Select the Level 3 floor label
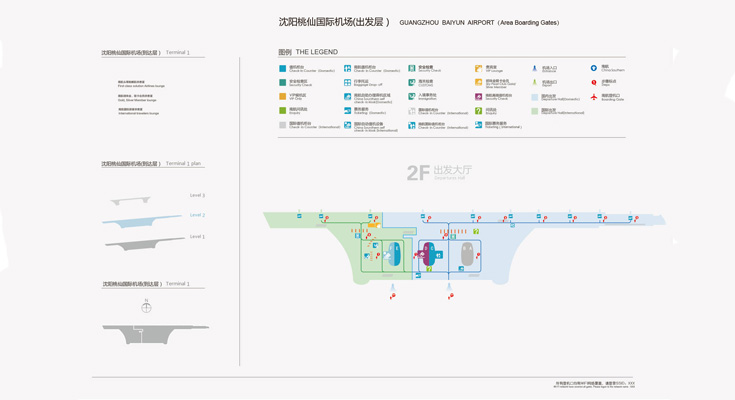The height and width of the screenshot is (400, 735). point(197,195)
